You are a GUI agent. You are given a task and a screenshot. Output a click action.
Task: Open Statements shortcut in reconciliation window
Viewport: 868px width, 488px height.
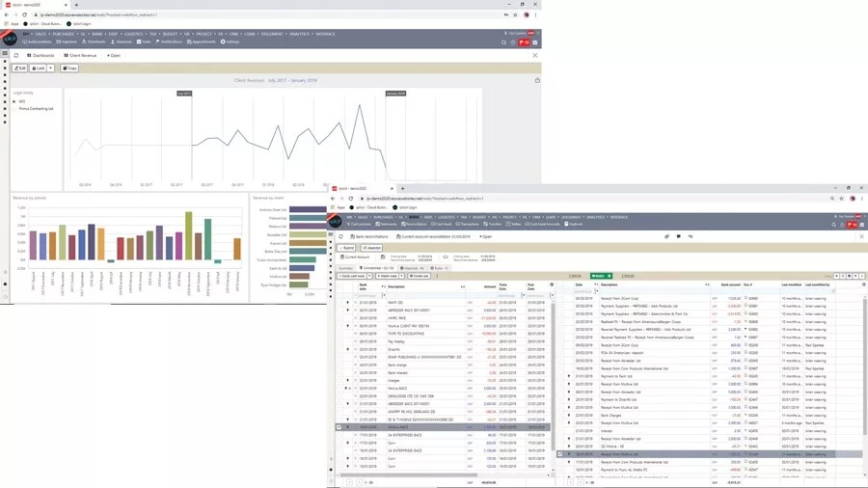coord(386,224)
